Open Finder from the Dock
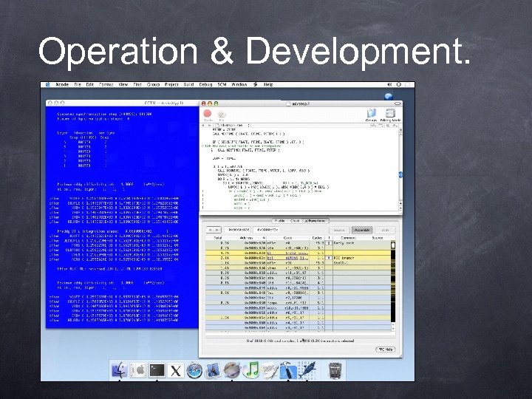 coord(120,370)
